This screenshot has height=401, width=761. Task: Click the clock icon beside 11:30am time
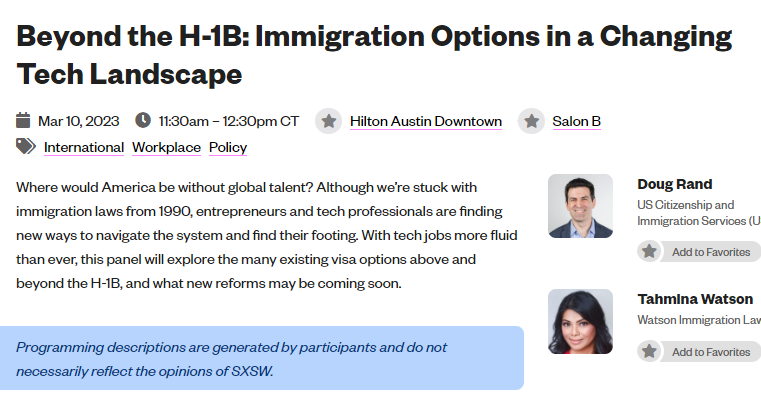tap(143, 120)
